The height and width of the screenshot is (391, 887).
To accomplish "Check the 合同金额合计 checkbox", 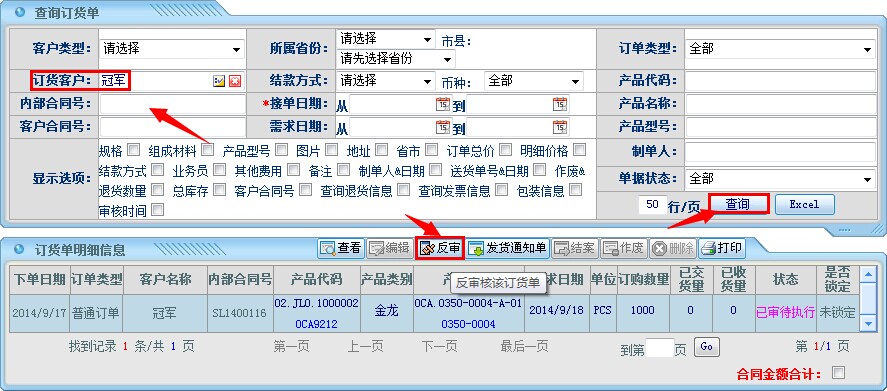I will [839, 372].
